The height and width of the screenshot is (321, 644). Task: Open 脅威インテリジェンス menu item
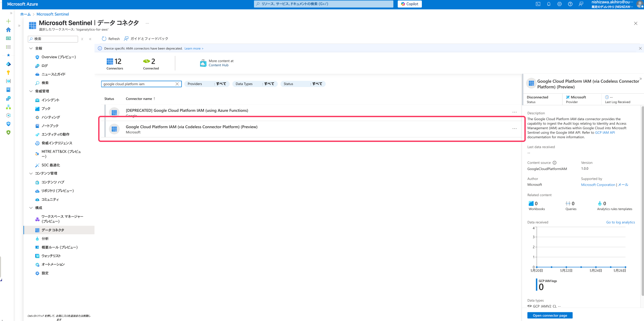tap(57, 143)
